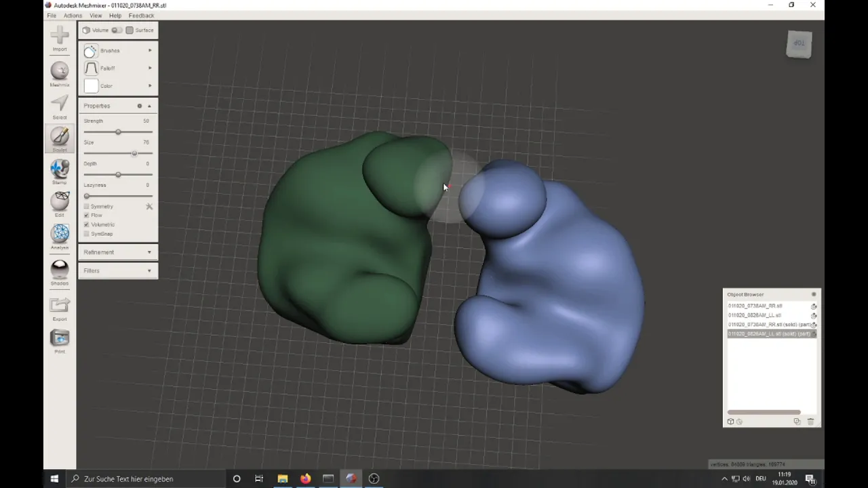The width and height of the screenshot is (868, 488).
Task: Open Symmetry settings wrench icon
Action: 149,206
